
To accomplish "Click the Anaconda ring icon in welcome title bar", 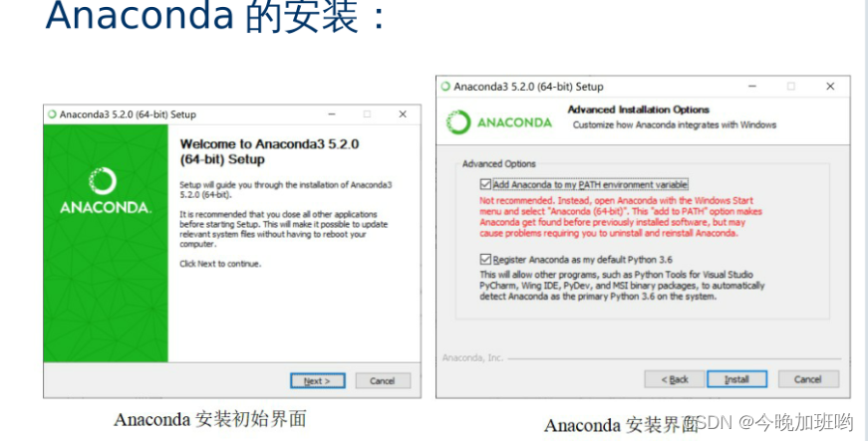I will pyautogui.click(x=53, y=114).
